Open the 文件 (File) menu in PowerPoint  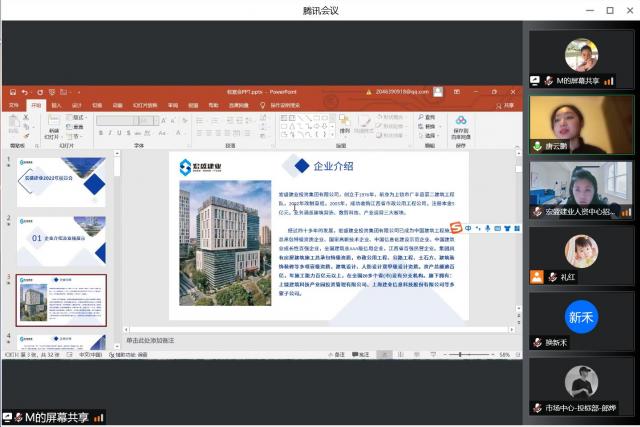click(14, 104)
